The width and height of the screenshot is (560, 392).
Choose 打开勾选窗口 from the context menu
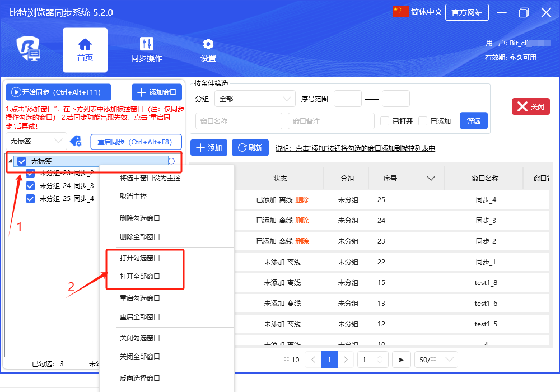pos(140,258)
